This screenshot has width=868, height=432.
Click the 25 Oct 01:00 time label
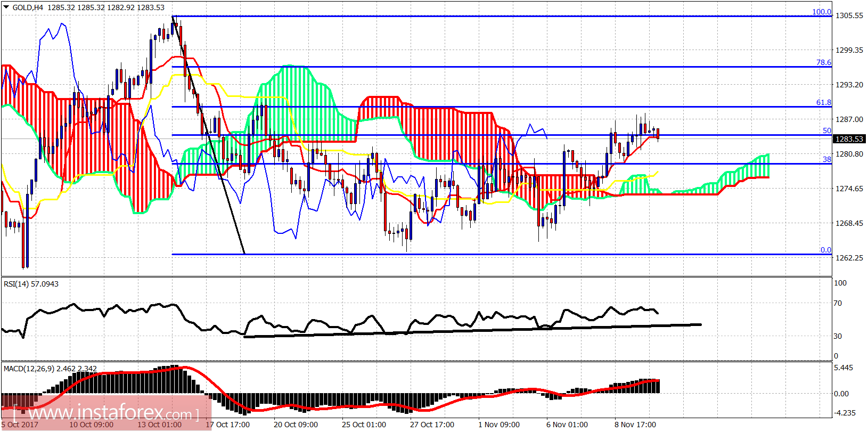(364, 425)
